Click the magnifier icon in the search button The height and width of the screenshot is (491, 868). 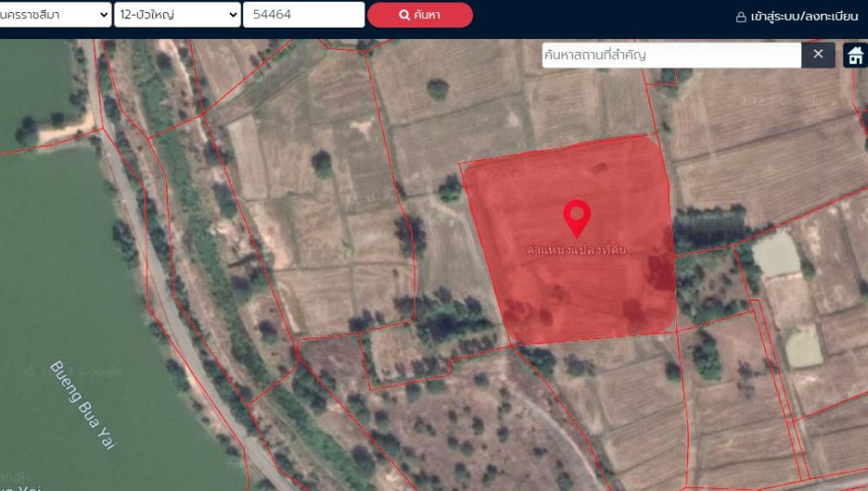[404, 15]
